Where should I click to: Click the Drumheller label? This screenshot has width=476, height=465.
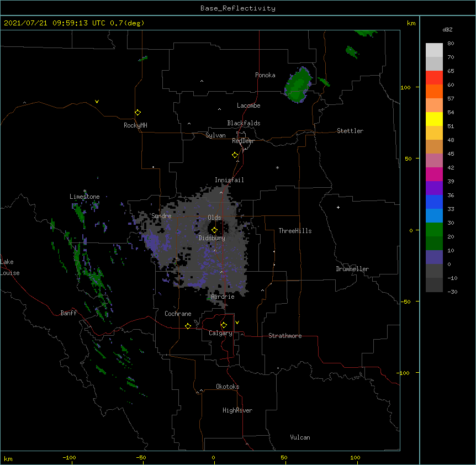point(352,269)
